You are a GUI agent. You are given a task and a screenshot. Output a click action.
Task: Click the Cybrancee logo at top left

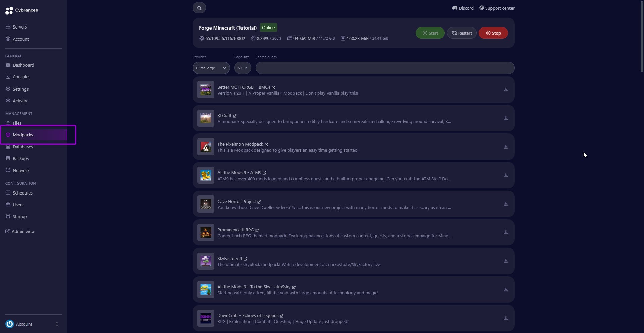tap(21, 10)
